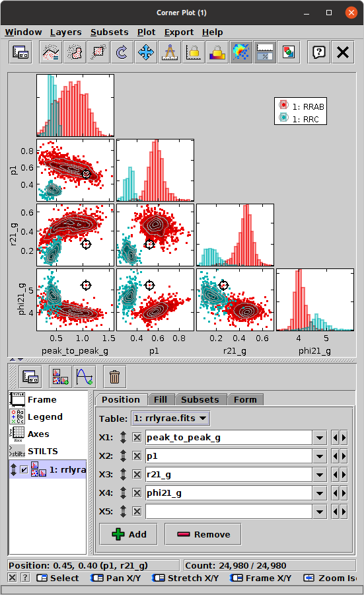Uncheck the X4 phi21_g checkbox

click(x=137, y=493)
